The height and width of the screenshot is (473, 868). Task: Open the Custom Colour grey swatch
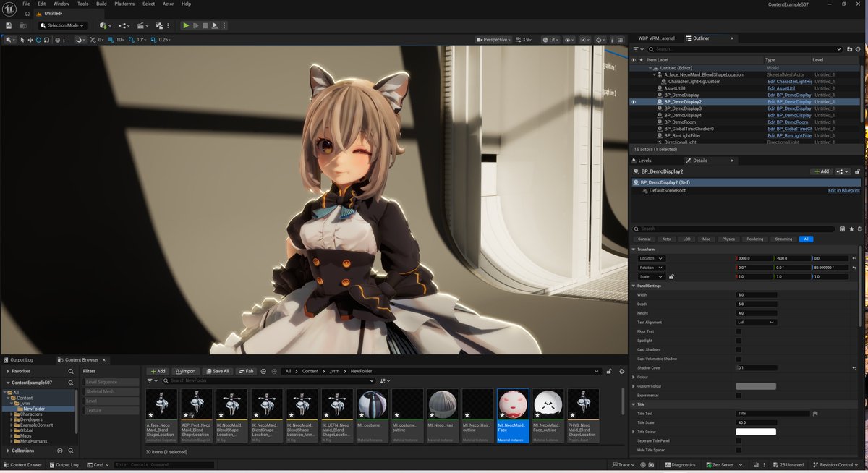tap(756, 386)
